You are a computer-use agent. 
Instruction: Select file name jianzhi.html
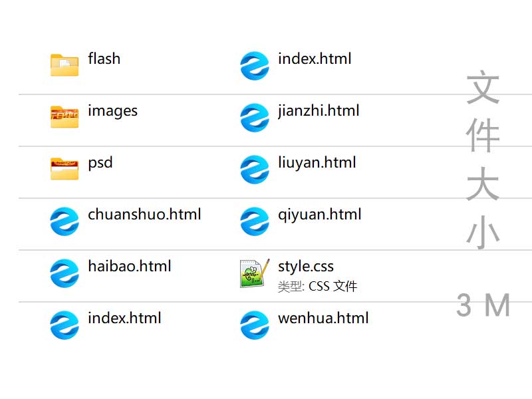tap(319, 111)
